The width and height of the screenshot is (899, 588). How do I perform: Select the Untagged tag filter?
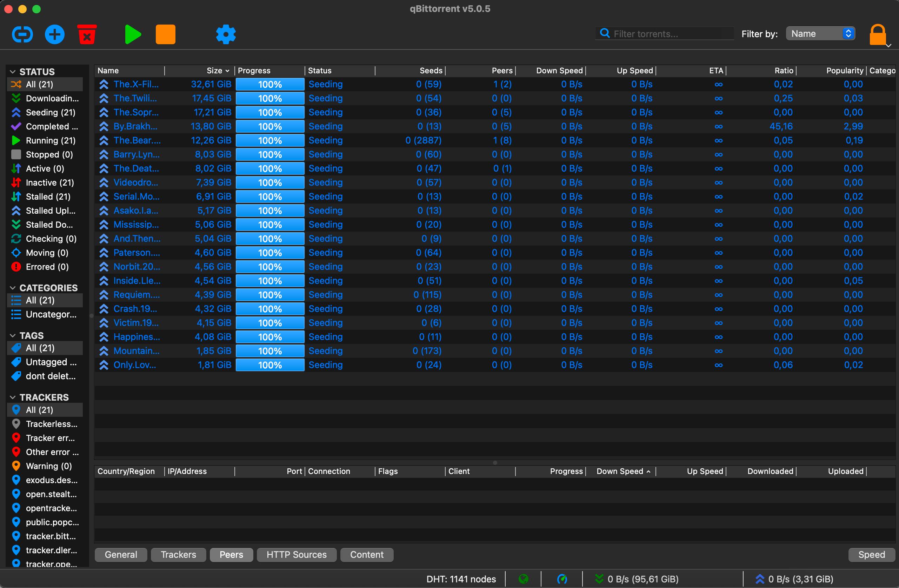[45, 362]
